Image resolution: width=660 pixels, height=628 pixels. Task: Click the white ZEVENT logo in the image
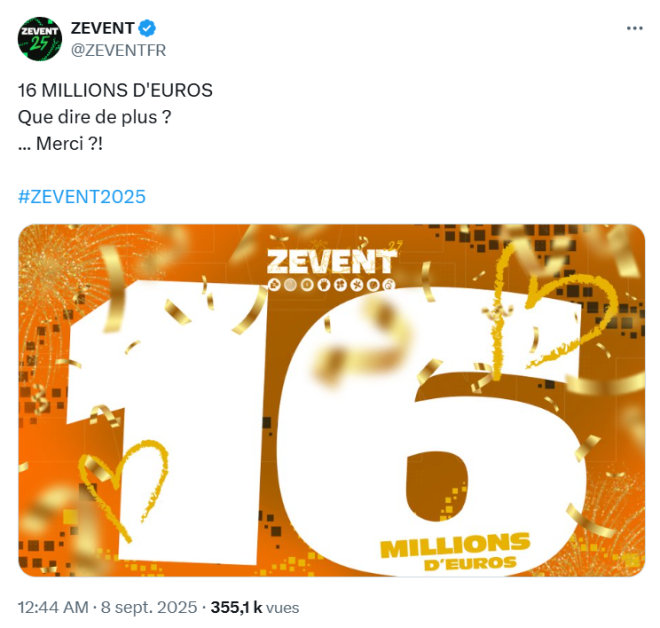(x=332, y=262)
